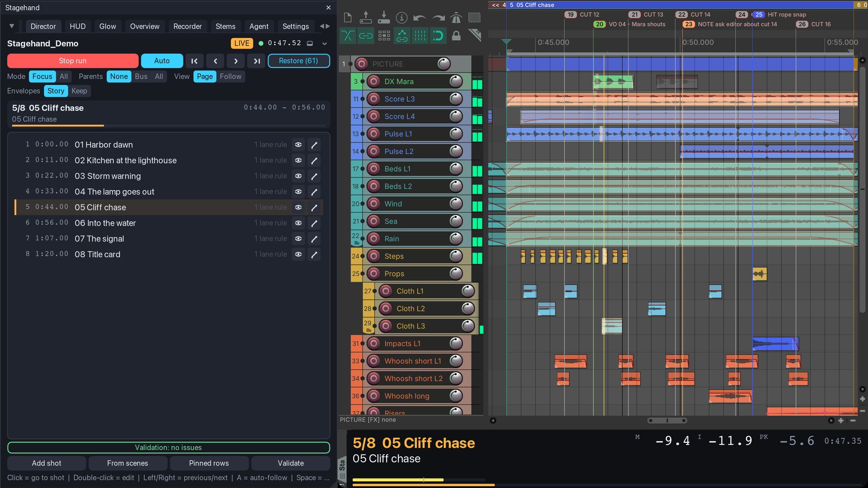The image size is (868, 488).
Task: Adjust the Whoosh long volume knob
Action: 456,396
